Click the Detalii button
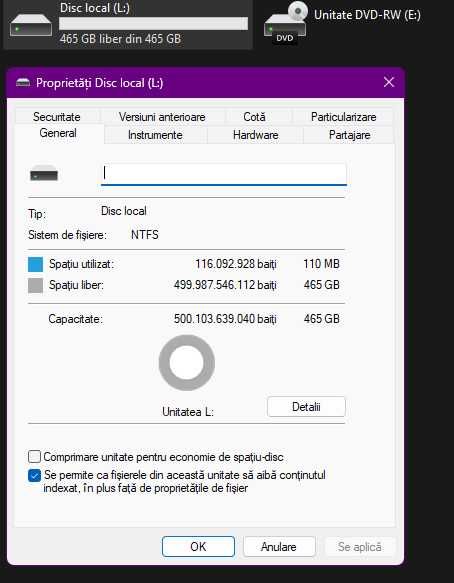This screenshot has width=454, height=583. [306, 407]
